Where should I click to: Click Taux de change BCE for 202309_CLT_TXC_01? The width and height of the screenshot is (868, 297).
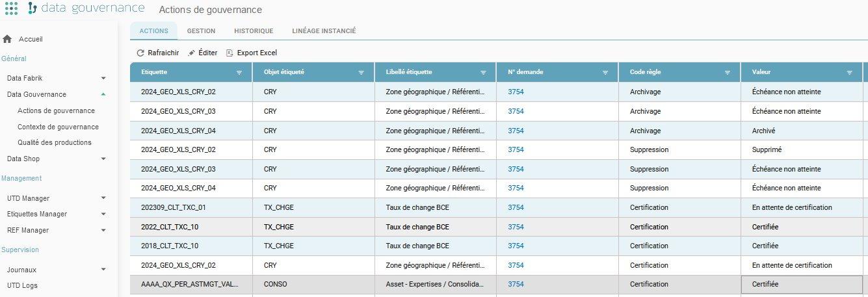pos(436,207)
